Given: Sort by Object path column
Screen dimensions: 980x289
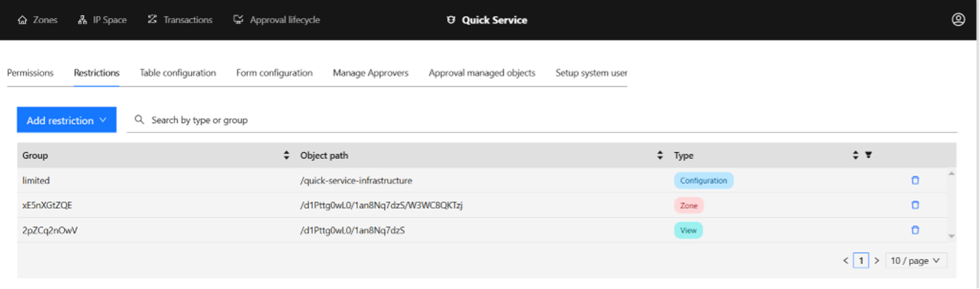Looking at the screenshot, I should coord(660,155).
